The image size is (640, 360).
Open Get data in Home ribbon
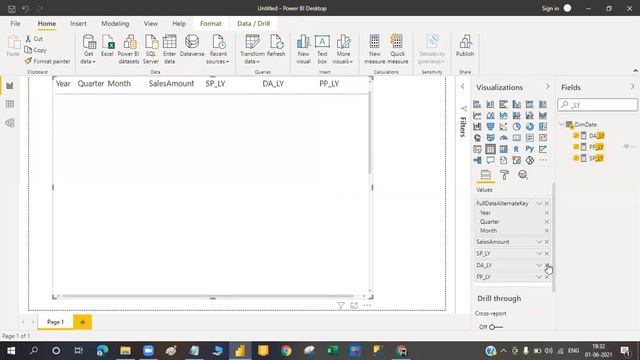point(89,49)
